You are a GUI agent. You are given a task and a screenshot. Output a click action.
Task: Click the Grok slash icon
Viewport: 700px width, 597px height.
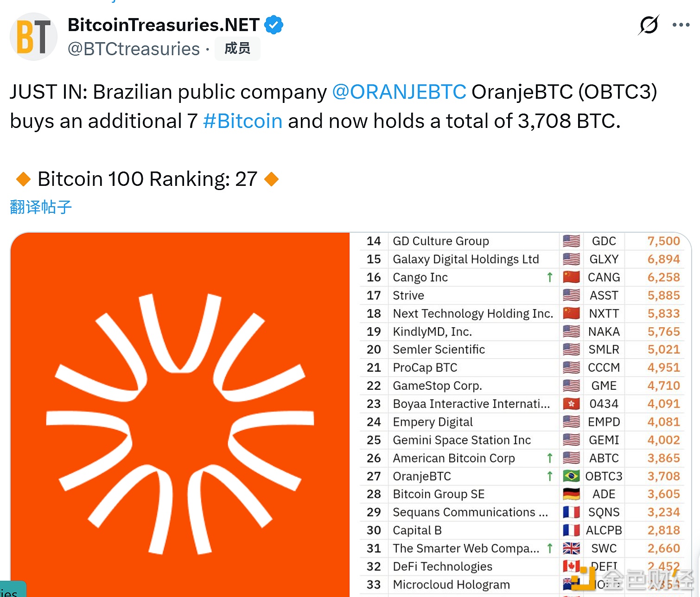point(649,25)
